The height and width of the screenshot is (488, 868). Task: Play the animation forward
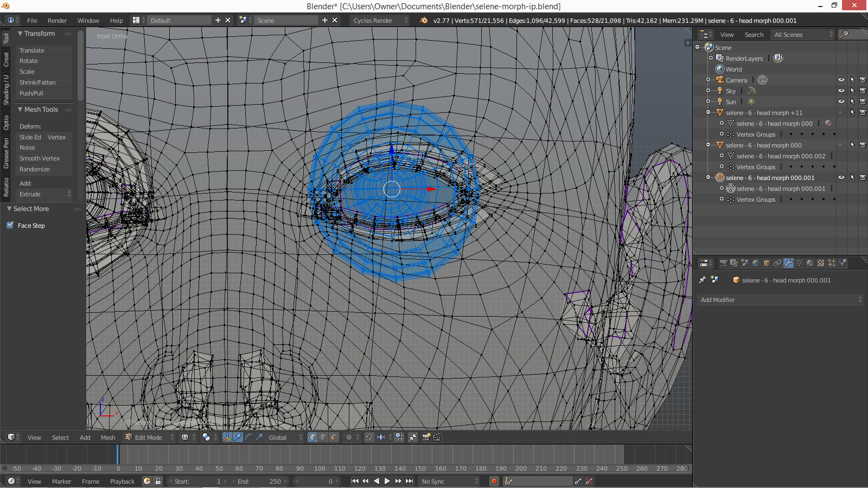(x=387, y=481)
